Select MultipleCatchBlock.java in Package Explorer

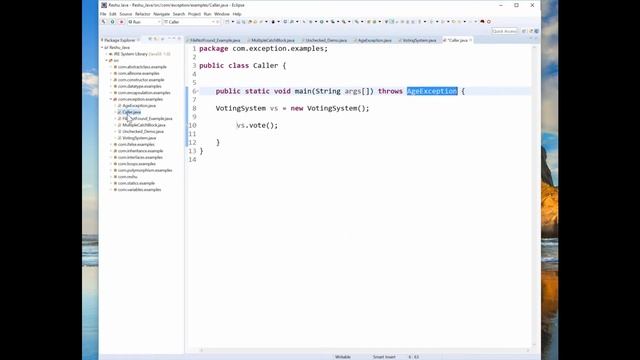(144, 125)
